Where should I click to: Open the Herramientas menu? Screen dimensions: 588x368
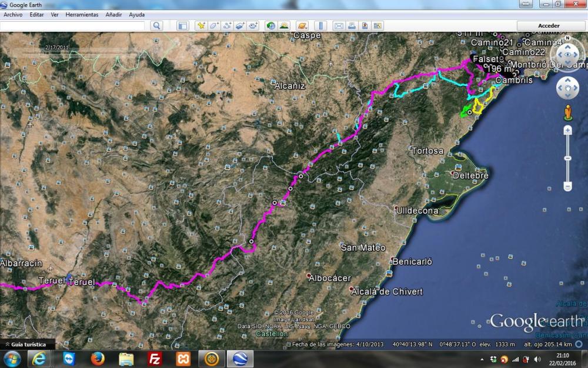click(x=82, y=14)
